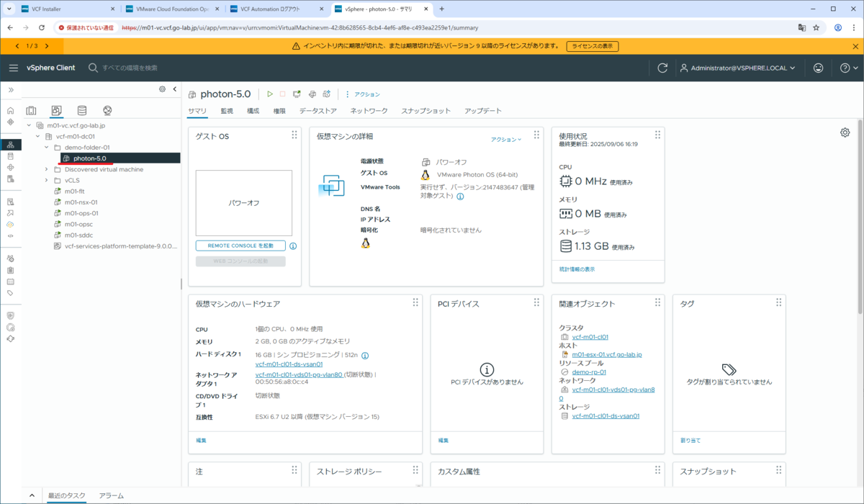Launch console via the monitor icon in VM toolbar
The width and height of the screenshot is (864, 504).
297,94
